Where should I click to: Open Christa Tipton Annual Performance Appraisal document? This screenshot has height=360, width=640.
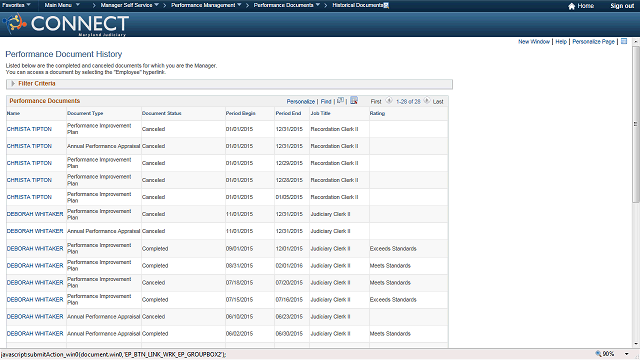tap(29, 146)
